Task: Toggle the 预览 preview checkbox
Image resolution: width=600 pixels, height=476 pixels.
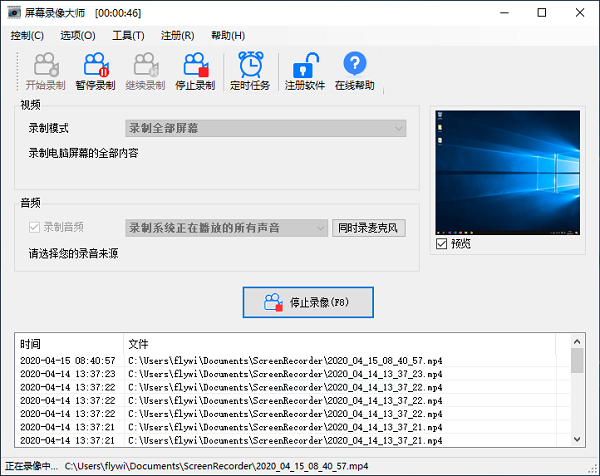Action: click(x=442, y=244)
